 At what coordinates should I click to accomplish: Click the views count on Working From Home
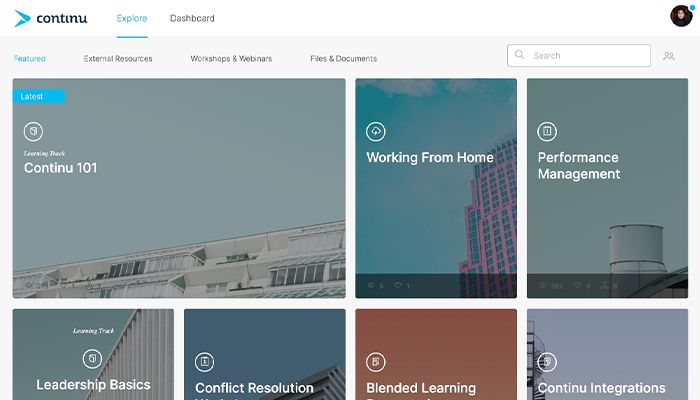[x=376, y=285]
